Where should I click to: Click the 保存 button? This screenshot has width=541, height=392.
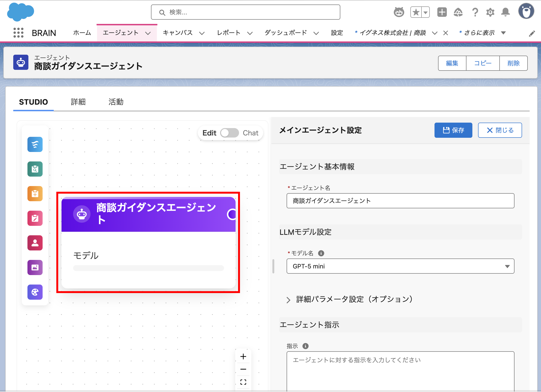point(453,130)
